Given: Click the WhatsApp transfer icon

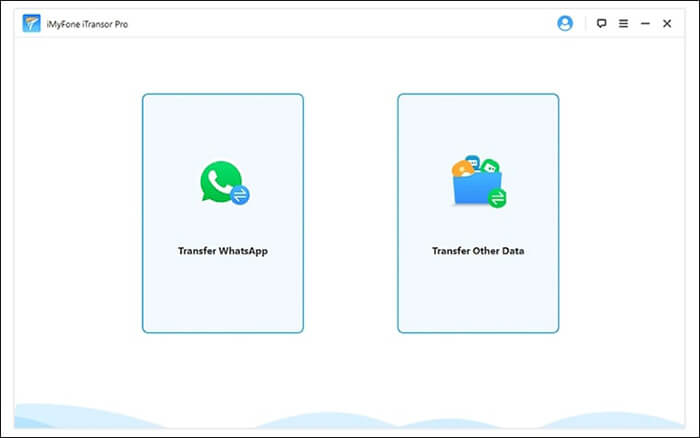Looking at the screenshot, I should pyautogui.click(x=225, y=183).
